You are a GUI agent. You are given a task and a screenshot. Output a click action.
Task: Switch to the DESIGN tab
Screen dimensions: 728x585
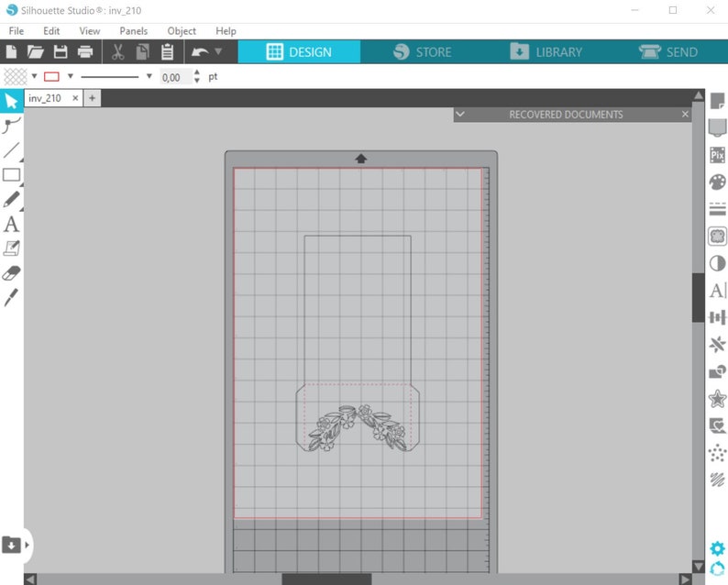[299, 51]
